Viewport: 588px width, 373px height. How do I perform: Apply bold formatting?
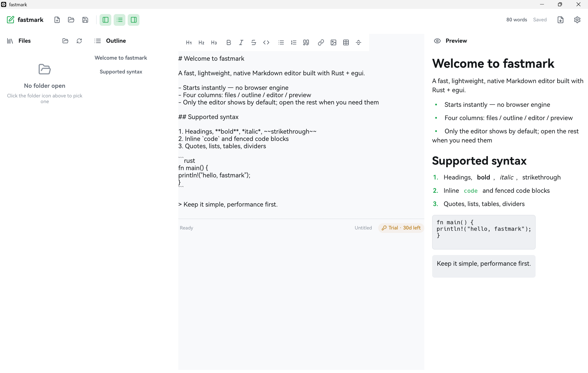[229, 42]
